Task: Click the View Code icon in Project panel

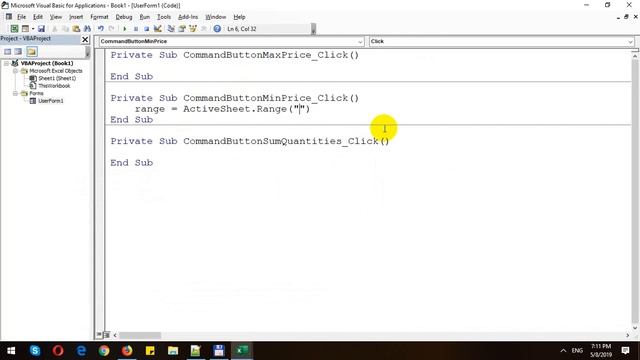Action: (7, 51)
